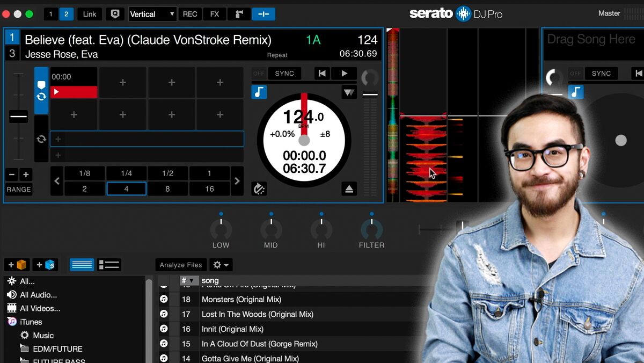Nudge pitch up with the plus button

[25, 175]
